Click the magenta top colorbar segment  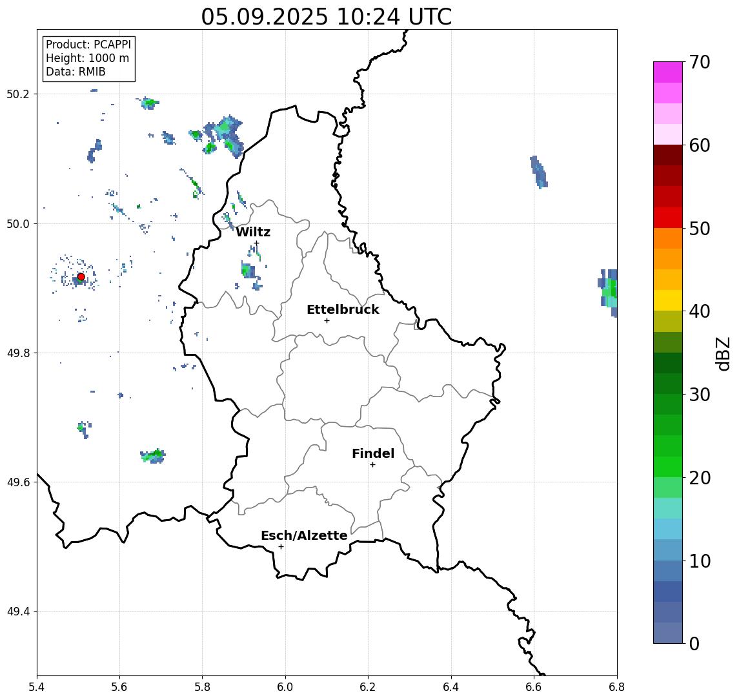[668, 72]
